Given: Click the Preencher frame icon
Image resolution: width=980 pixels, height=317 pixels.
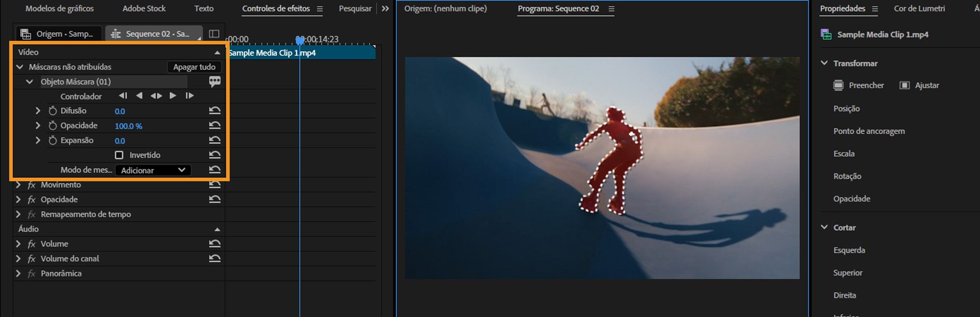Looking at the screenshot, I should (x=838, y=85).
